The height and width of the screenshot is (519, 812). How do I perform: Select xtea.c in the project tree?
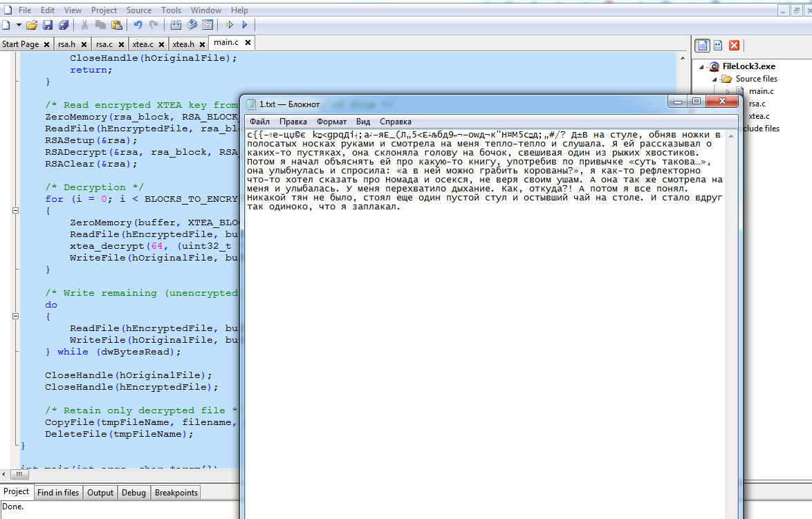point(759,116)
